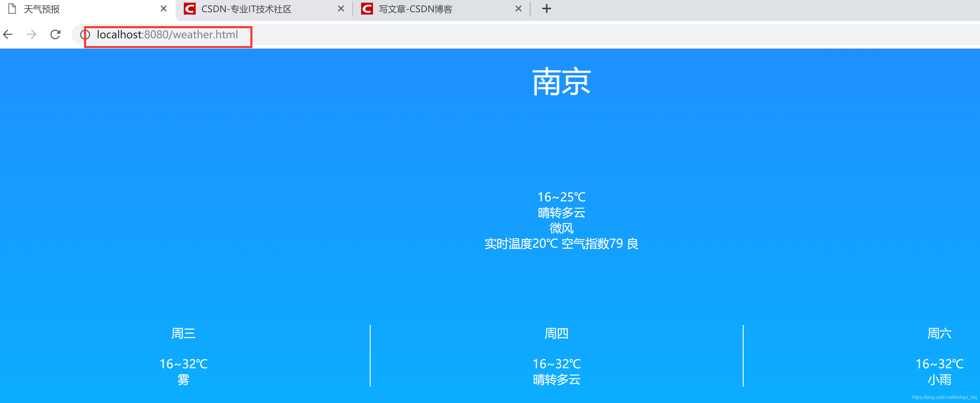
Task: Click the CSDN logo on the 写文章 tab
Action: pos(367,9)
